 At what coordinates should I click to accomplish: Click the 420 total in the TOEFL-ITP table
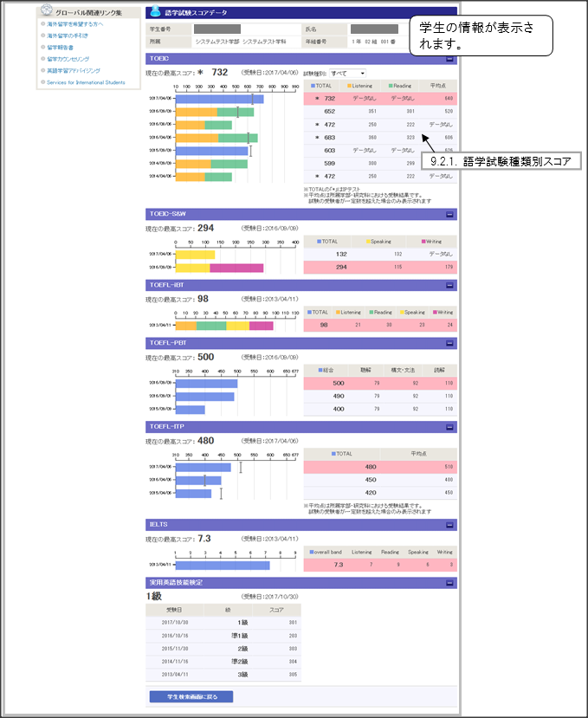click(x=371, y=493)
